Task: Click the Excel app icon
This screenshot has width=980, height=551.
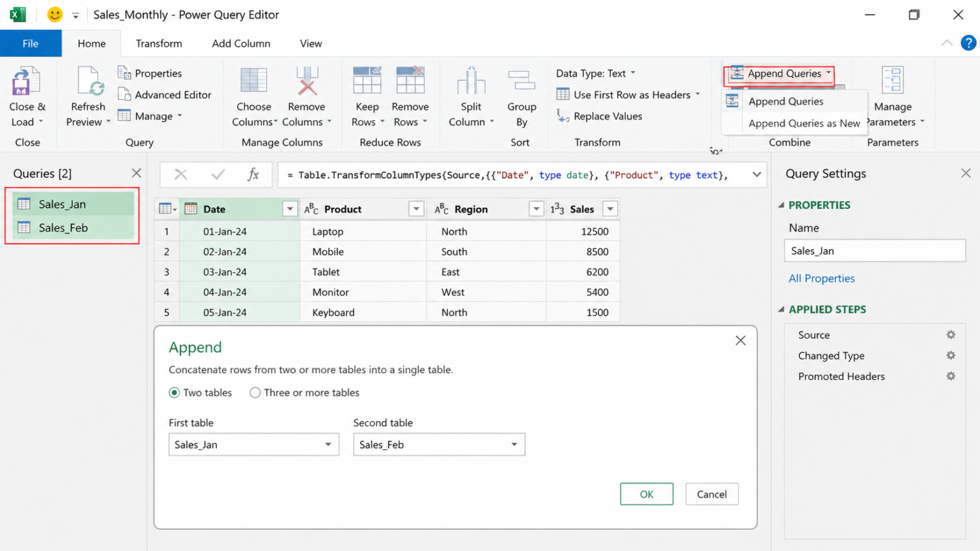Action: pos(18,14)
